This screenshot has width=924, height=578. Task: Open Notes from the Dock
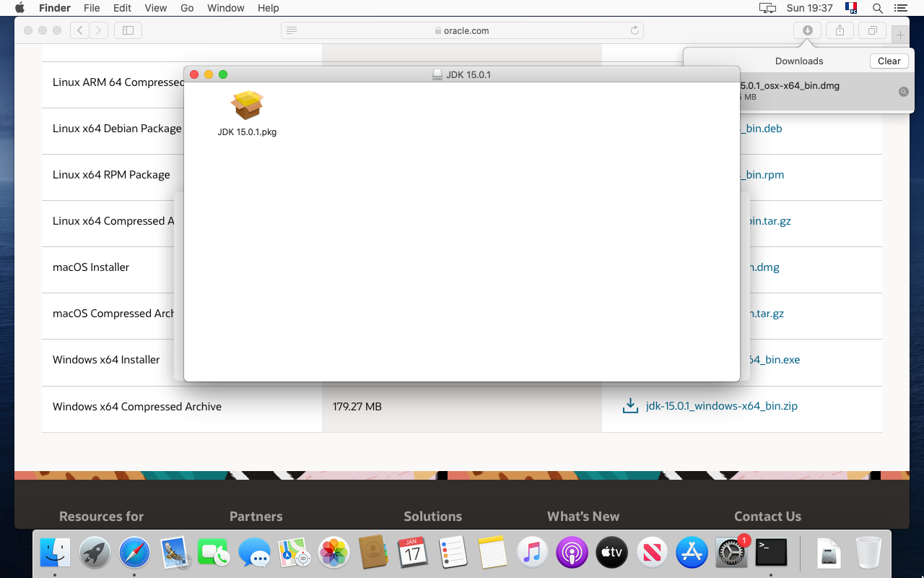pos(492,553)
